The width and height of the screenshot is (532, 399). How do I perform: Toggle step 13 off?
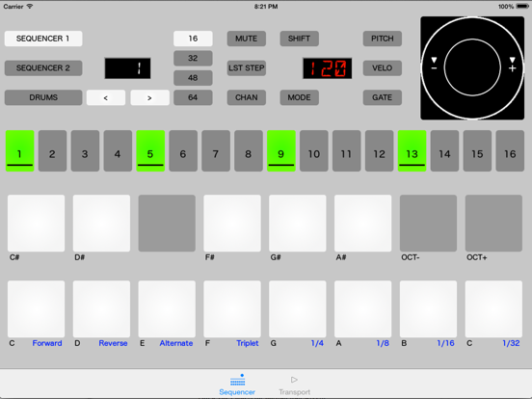point(412,150)
